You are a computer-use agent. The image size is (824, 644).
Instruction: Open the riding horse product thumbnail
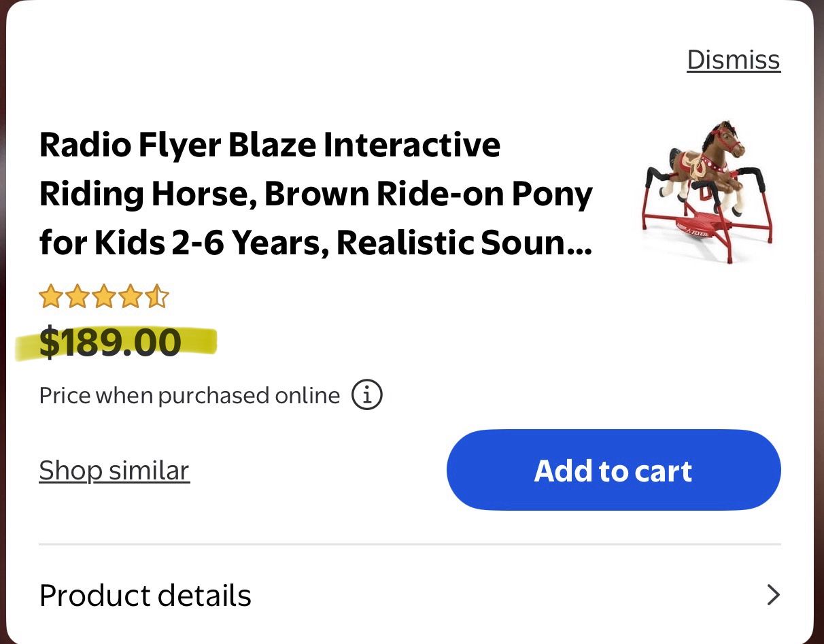pyautogui.click(x=706, y=192)
